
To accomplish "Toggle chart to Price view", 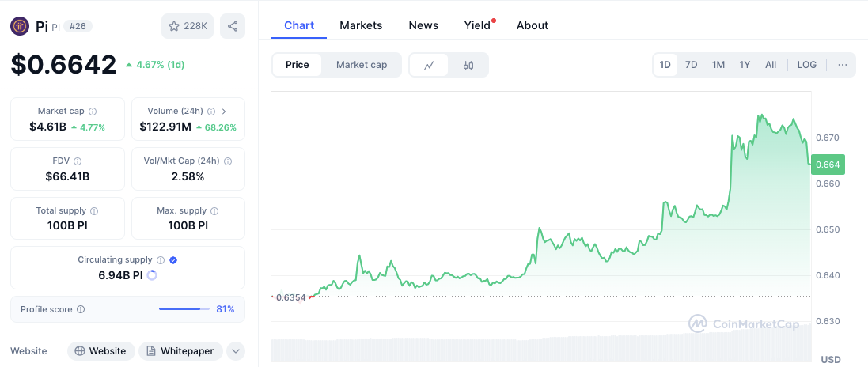I will point(298,65).
